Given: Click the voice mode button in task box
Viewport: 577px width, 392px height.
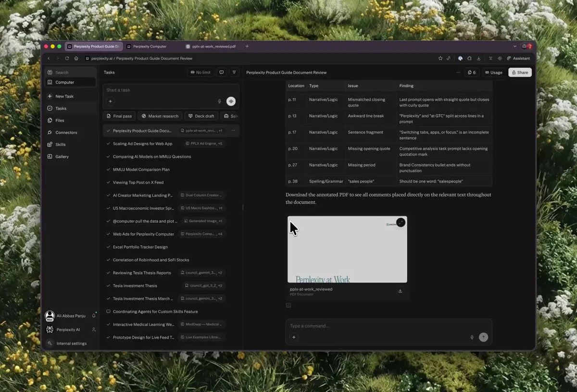Looking at the screenshot, I should [x=231, y=101].
